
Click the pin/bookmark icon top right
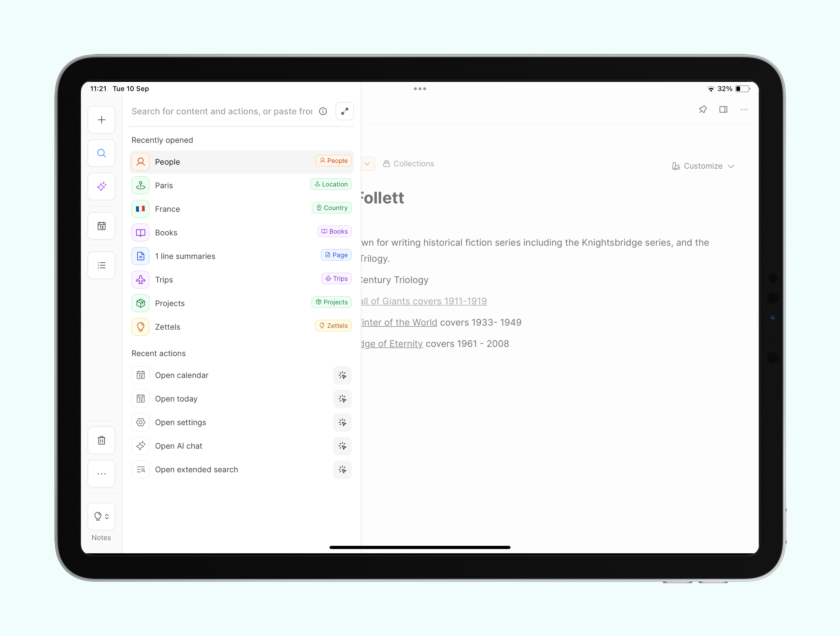703,110
